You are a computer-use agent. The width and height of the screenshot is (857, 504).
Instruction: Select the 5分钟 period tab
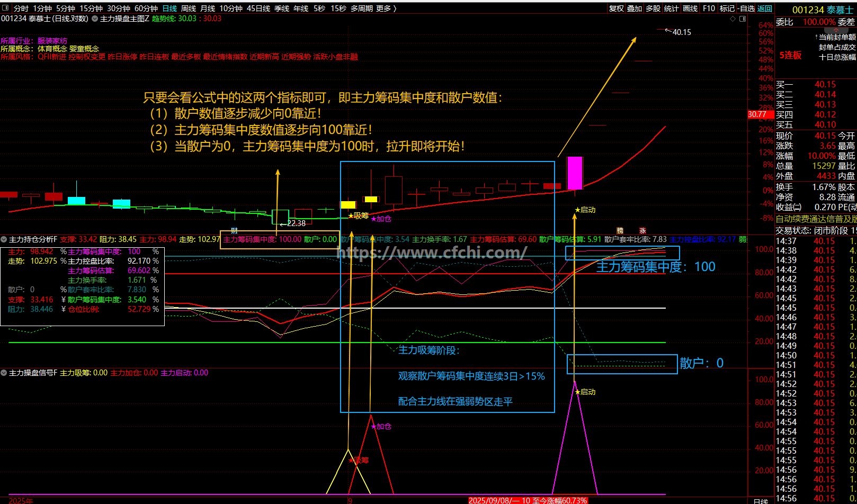(66, 8)
